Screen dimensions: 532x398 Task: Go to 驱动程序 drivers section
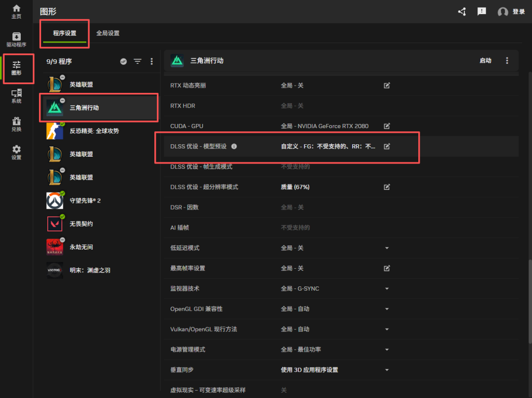click(x=17, y=39)
